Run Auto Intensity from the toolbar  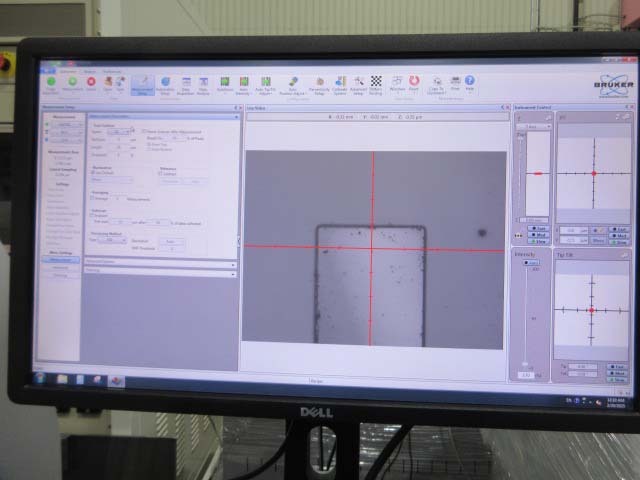[244, 86]
